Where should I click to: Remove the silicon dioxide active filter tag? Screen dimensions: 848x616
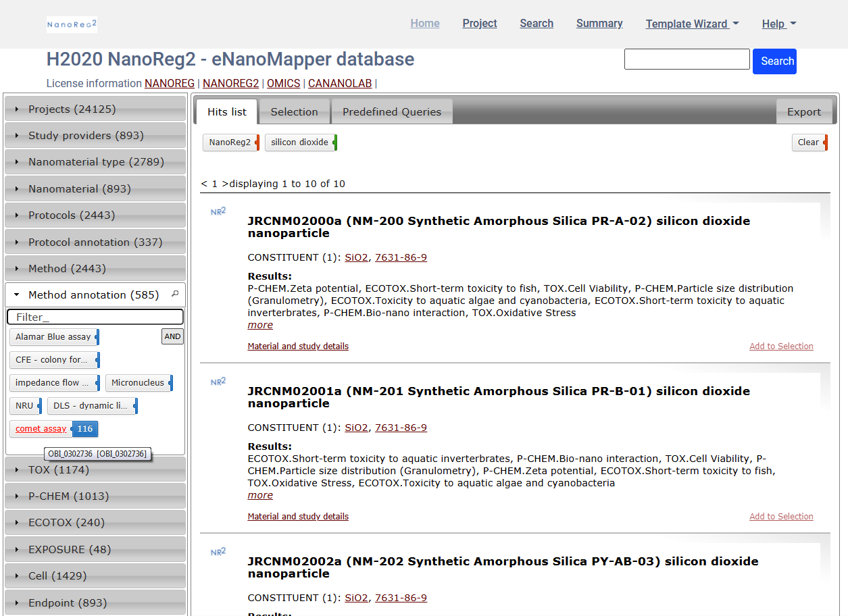click(300, 143)
